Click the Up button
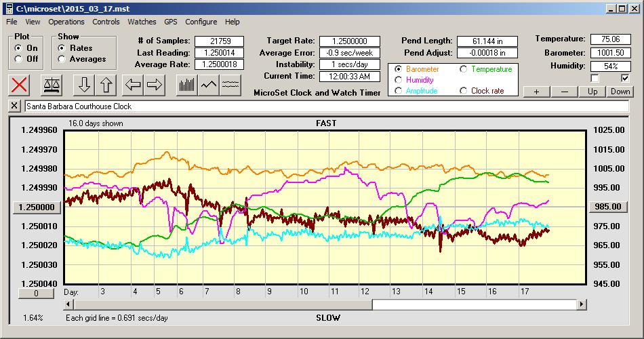The width and height of the screenshot is (644, 339). (x=592, y=92)
